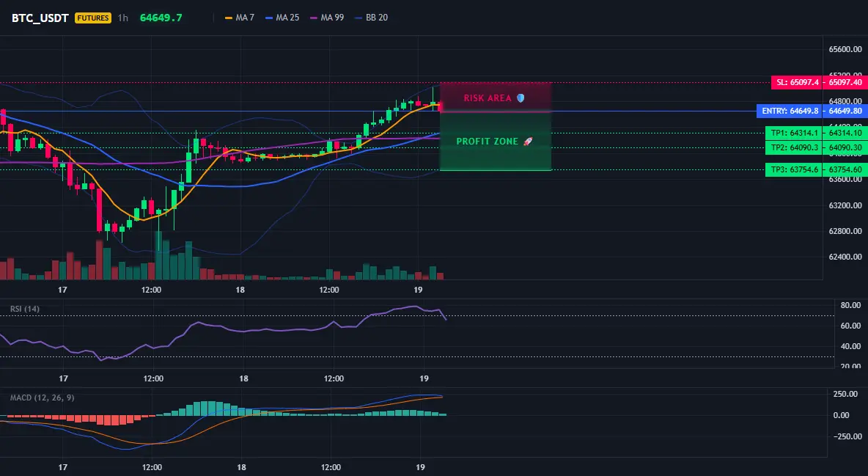Select the red SL: 65097.4 label

(797, 83)
